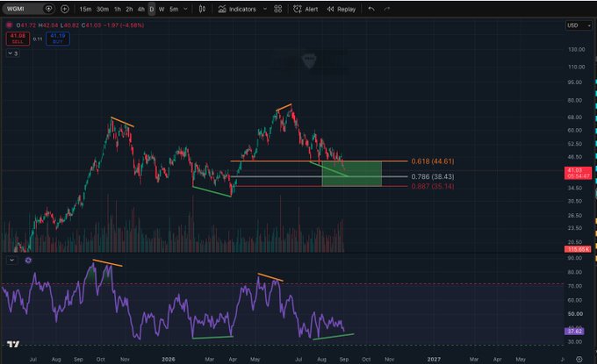Click the 0.618 (44.61) Fibonacci level label
This screenshot has width=597, height=364.
433,161
